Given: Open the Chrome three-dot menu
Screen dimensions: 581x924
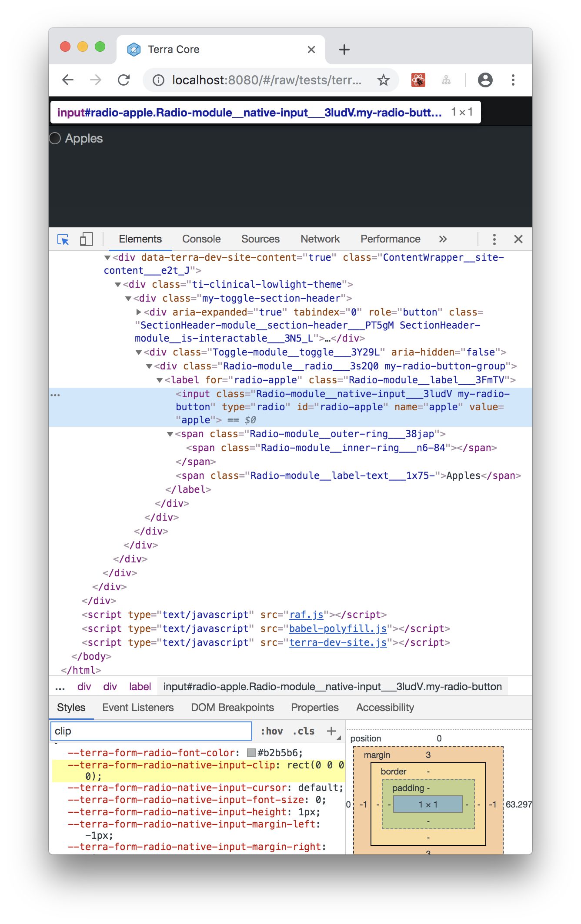Looking at the screenshot, I should point(513,80).
